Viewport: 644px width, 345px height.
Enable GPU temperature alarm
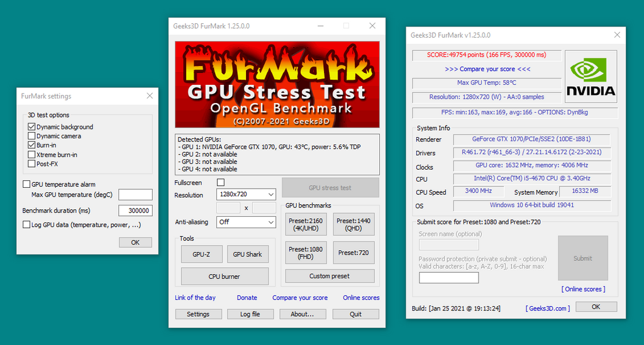click(x=26, y=184)
